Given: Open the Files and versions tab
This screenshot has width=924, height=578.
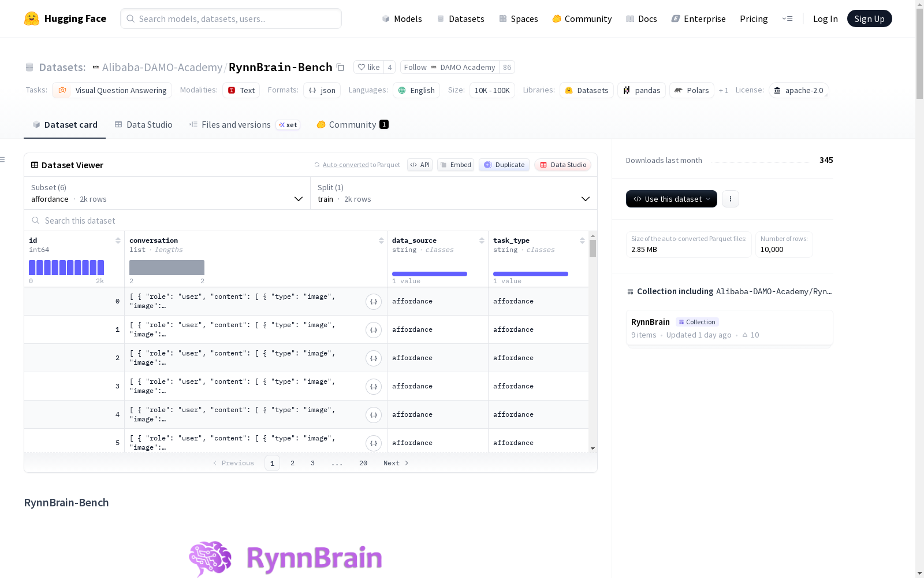Looking at the screenshot, I should [244, 125].
